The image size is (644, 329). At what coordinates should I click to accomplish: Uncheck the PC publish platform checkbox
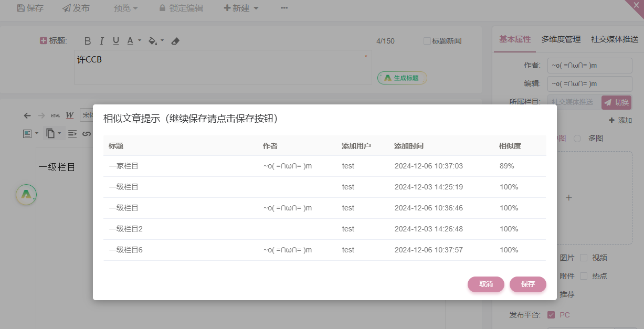click(x=551, y=315)
